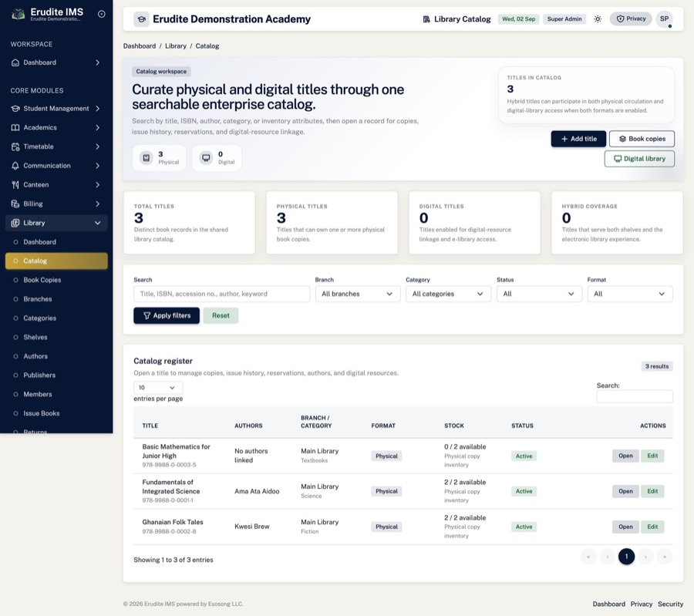Open Issue Books in Library menu
This screenshot has height=616, width=694.
pyautogui.click(x=56, y=413)
